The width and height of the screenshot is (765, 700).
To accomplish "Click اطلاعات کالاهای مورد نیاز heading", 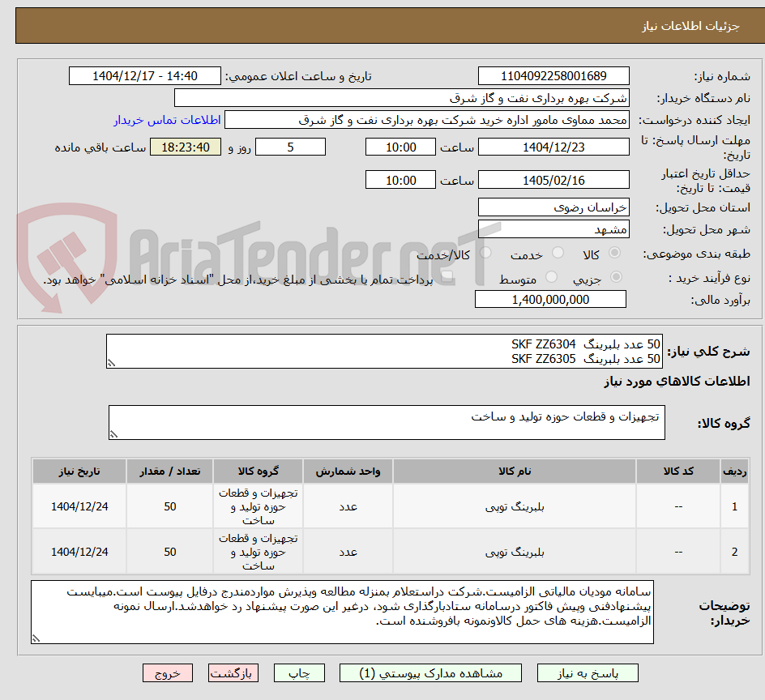I will pyautogui.click(x=677, y=381).
